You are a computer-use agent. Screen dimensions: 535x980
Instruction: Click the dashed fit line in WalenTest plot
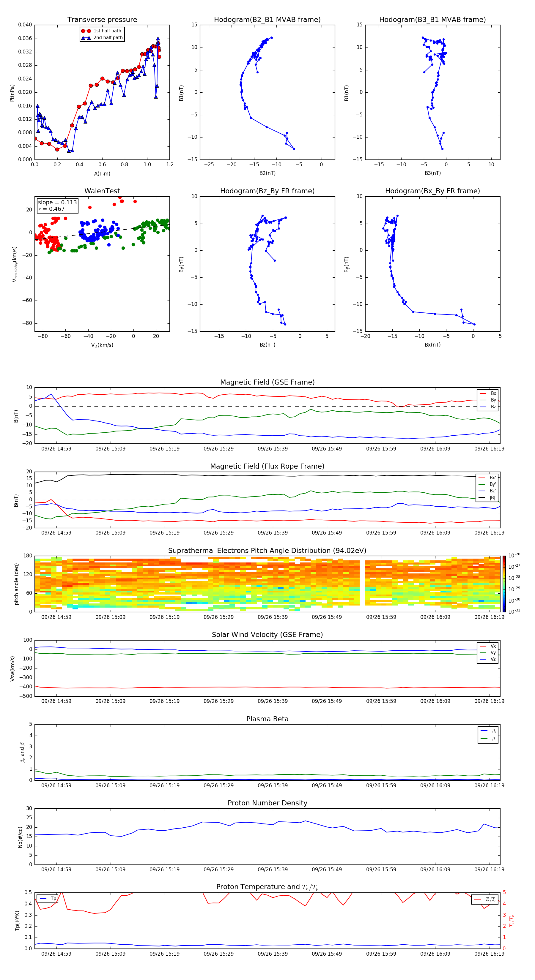pyautogui.click(x=102, y=232)
